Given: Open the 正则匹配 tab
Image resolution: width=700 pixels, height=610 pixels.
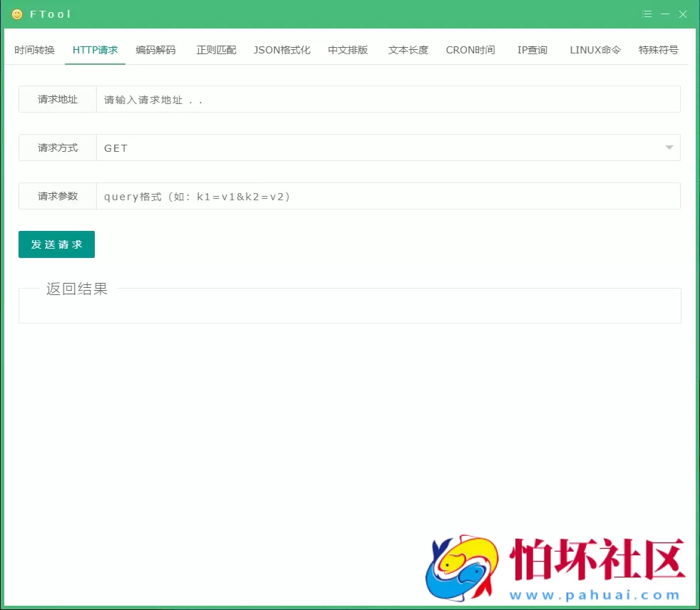Looking at the screenshot, I should (216, 50).
